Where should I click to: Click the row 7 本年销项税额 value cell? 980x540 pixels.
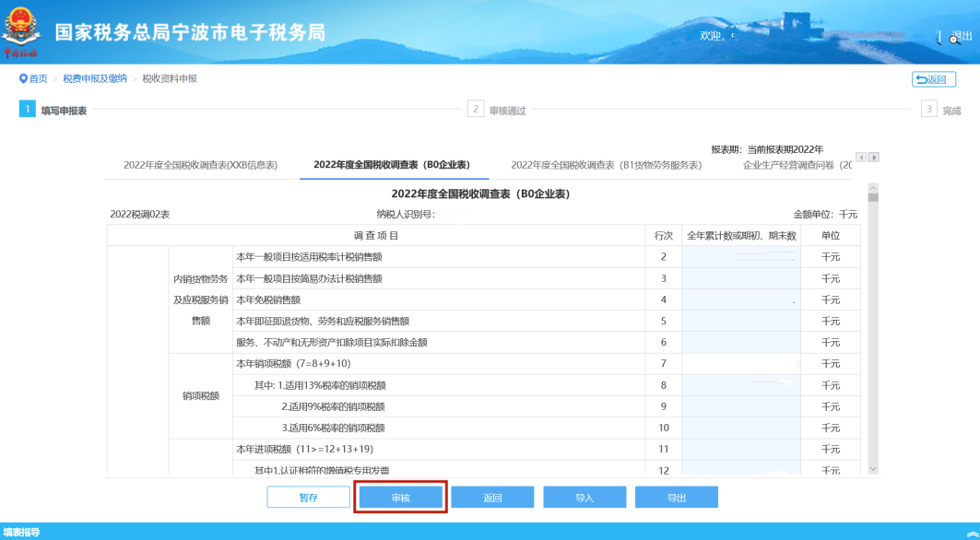pos(741,364)
